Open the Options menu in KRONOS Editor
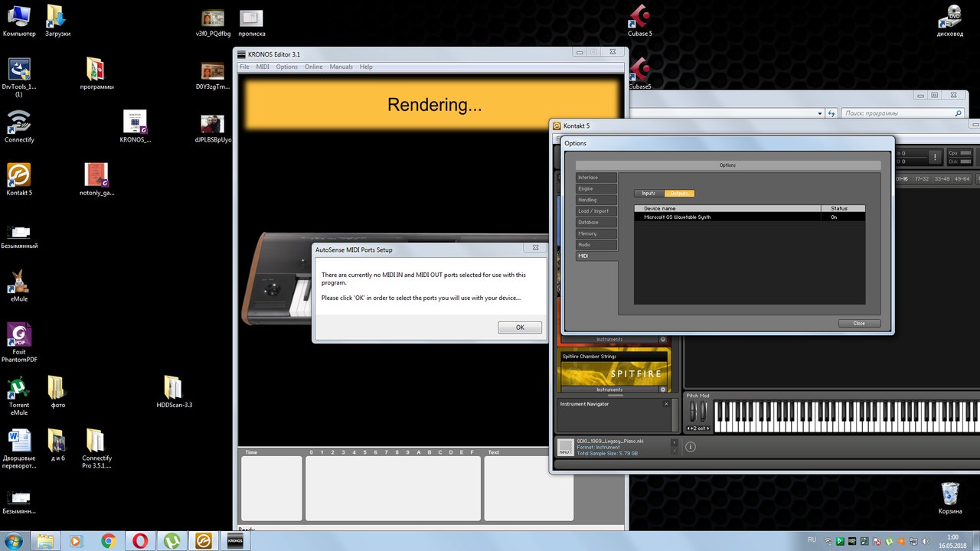The width and height of the screenshot is (980, 551). (287, 67)
